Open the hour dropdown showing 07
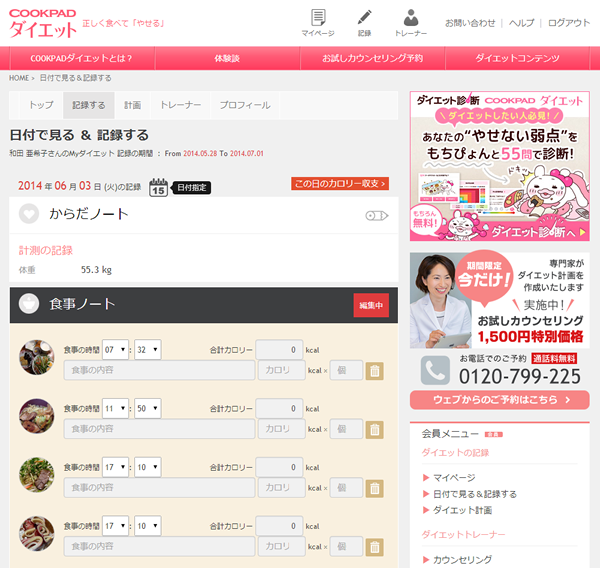Viewport: 600px width, 568px height. [116, 350]
